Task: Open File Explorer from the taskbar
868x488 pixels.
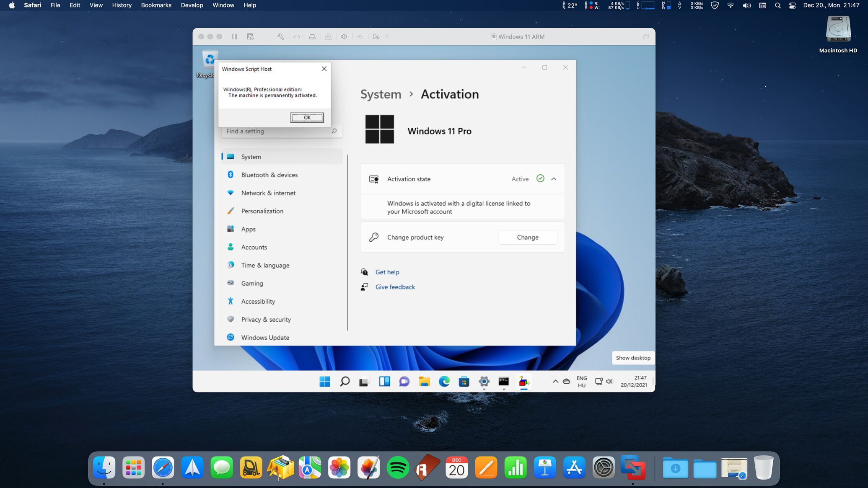Action: tap(424, 382)
